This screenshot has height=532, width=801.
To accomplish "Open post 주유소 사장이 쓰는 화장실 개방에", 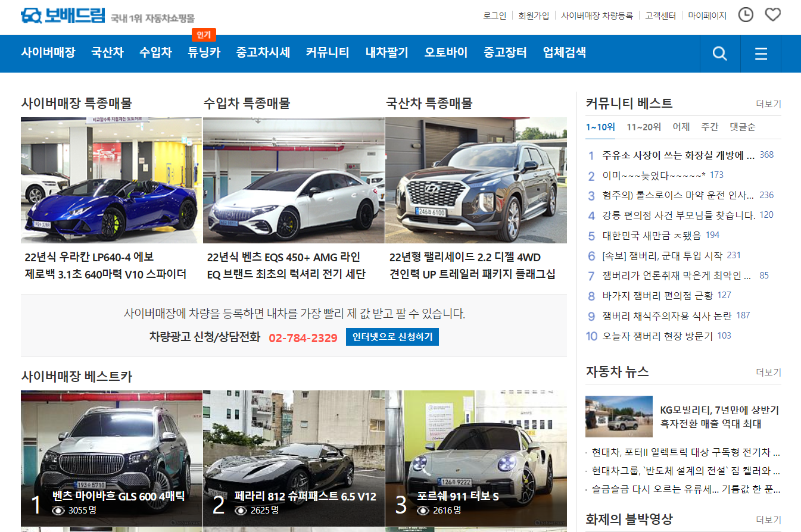I will pyautogui.click(x=678, y=155).
